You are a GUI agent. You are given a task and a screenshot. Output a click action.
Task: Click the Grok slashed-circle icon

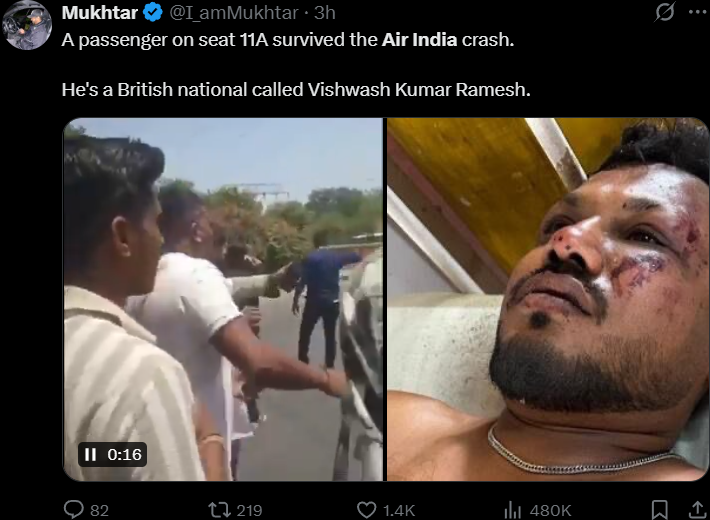point(665,12)
